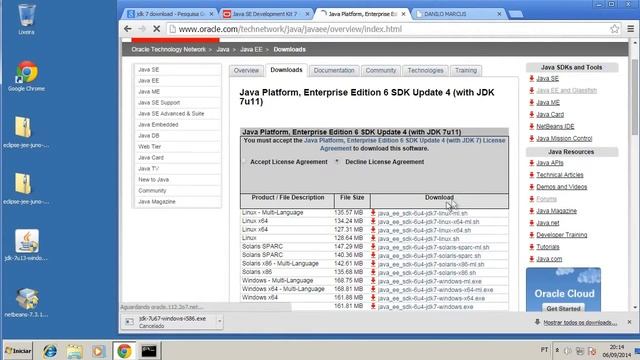Screen dimensions: 640x360
Task: Click Mostrar todos os downloads link
Action: [x=580, y=322]
